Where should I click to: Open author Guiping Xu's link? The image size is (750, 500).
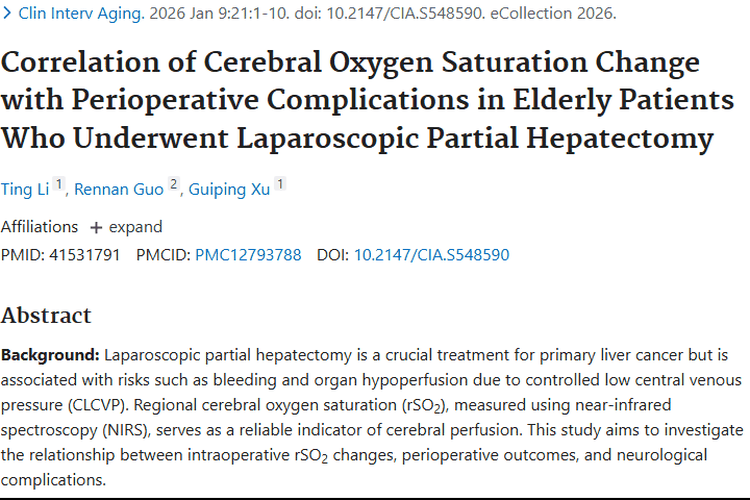pos(229,190)
